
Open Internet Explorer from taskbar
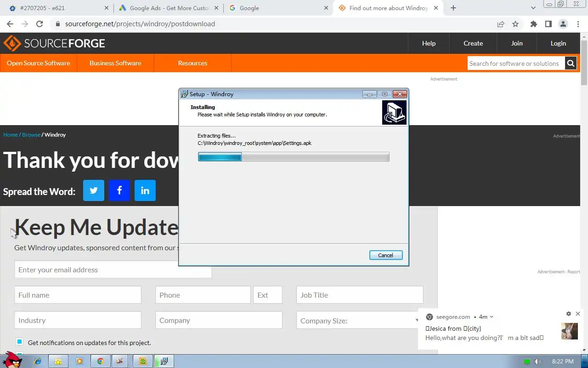coord(38,361)
